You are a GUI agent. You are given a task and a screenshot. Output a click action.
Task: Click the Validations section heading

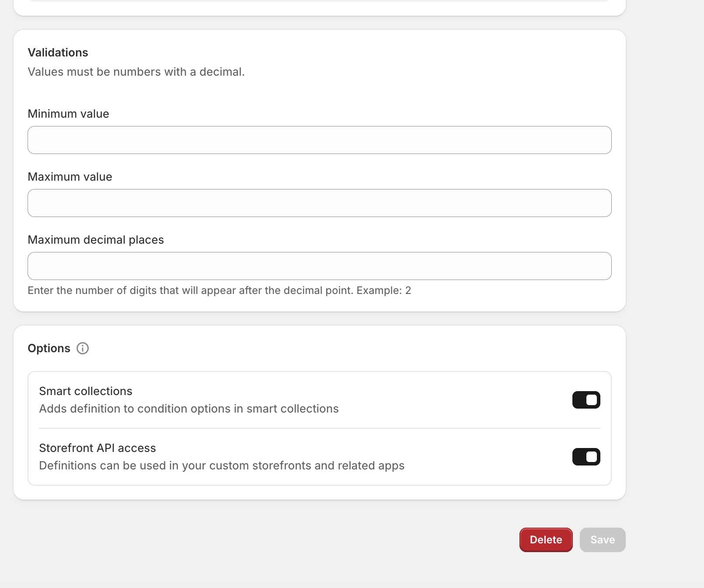[58, 52]
